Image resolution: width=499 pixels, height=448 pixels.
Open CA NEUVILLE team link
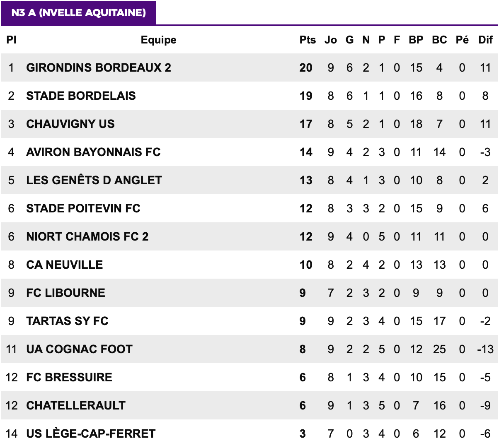coord(65,265)
